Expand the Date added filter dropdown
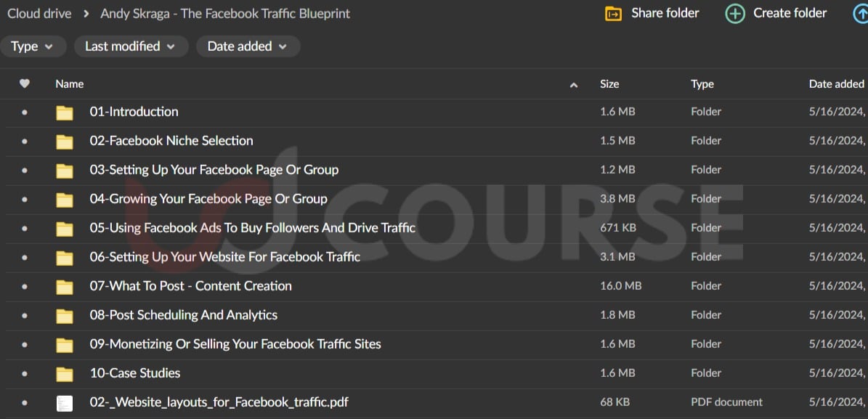The image size is (868, 419). [248, 46]
